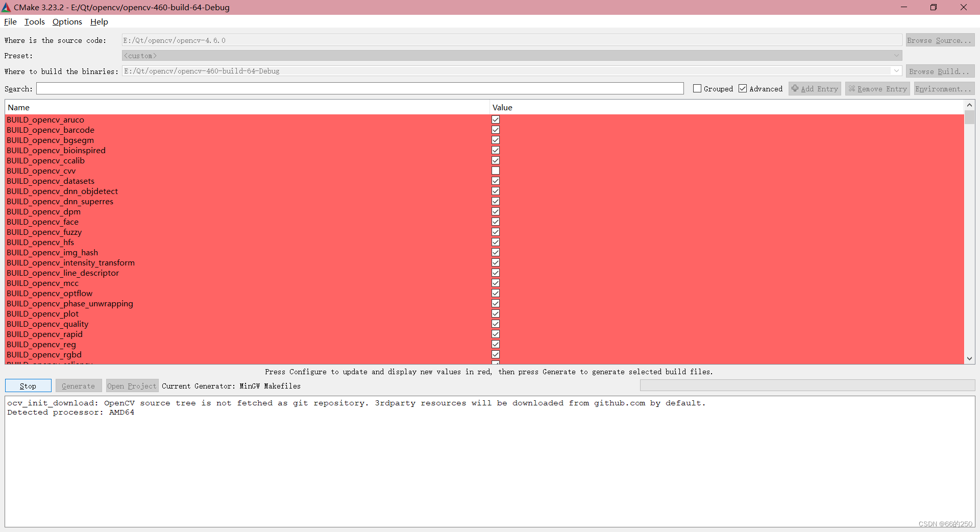This screenshot has width=980, height=532.
Task: Select the BUILD_opencv_dnn_superres row name
Action: click(60, 201)
